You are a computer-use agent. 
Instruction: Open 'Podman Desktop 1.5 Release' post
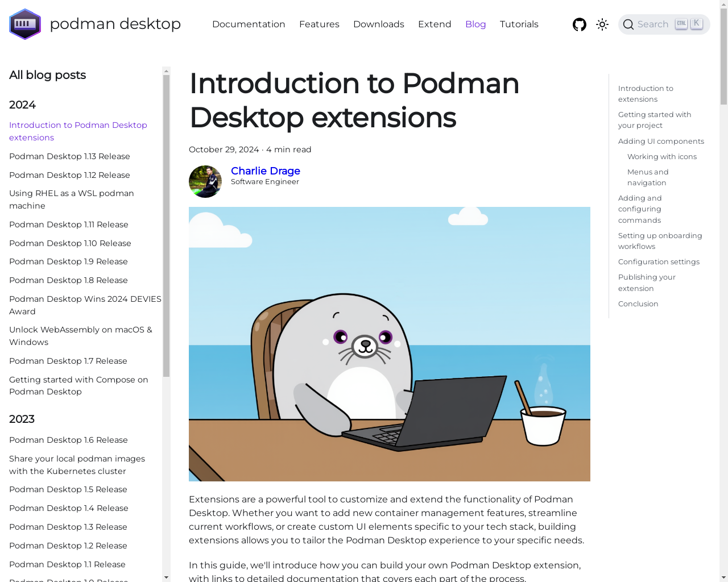point(68,489)
